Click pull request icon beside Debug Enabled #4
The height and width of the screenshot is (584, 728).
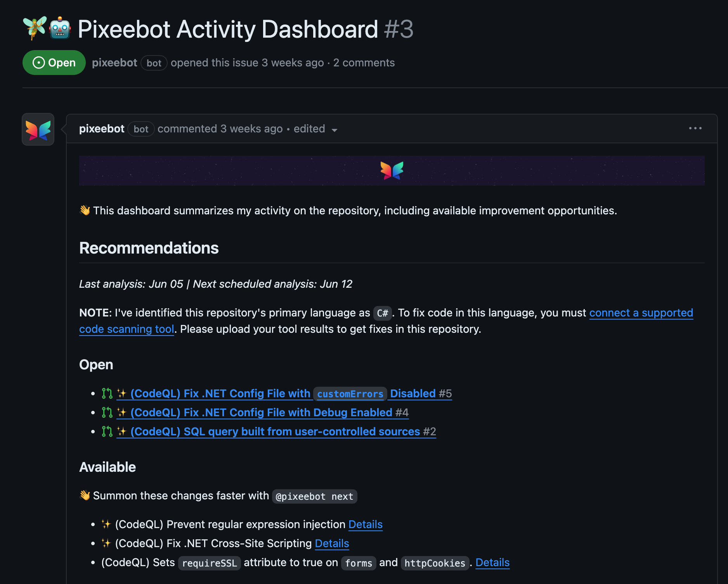point(107,412)
